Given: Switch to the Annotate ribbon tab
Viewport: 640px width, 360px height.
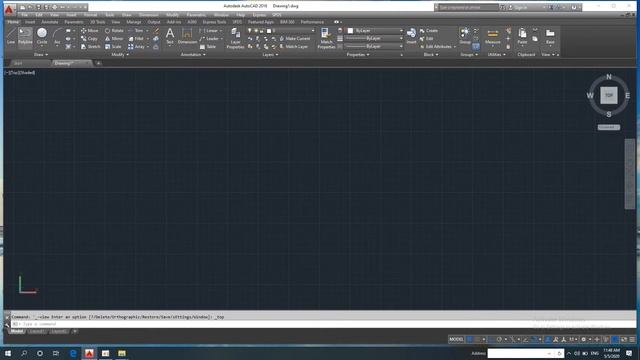Looking at the screenshot, I should click(50, 22).
